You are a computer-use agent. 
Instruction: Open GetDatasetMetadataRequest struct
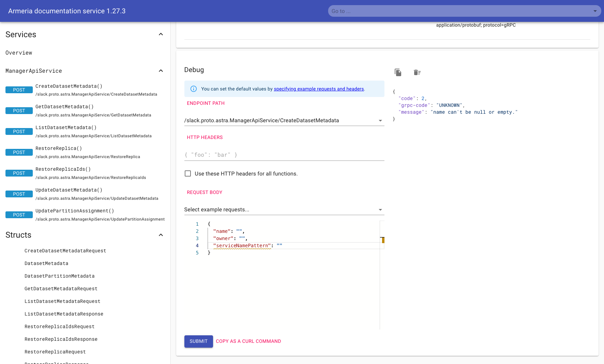point(61,289)
